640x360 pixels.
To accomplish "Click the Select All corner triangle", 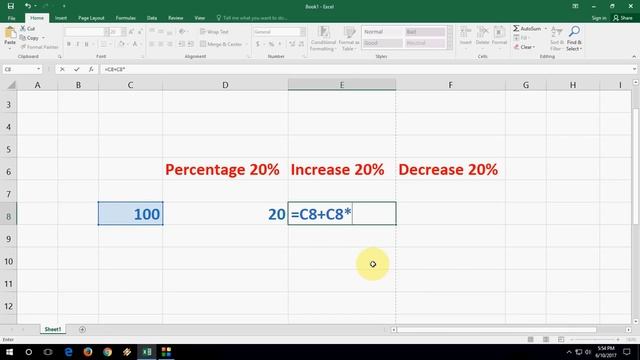I will (11, 85).
